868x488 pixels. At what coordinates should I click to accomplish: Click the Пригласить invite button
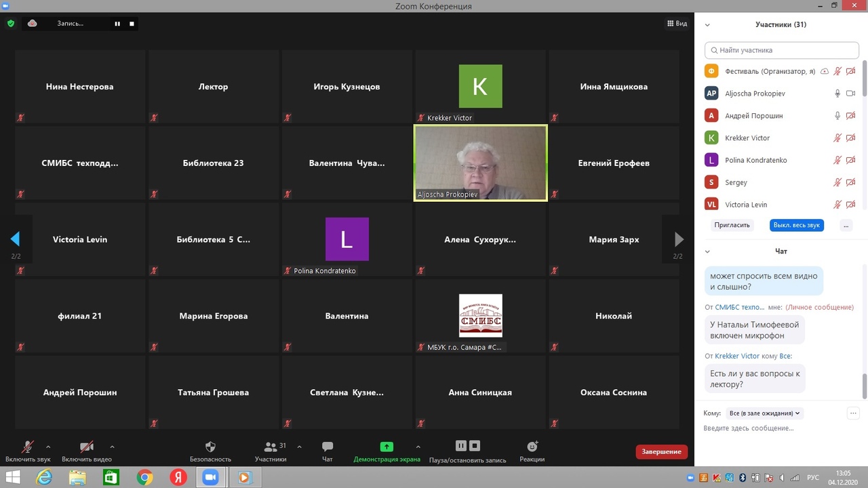732,225
